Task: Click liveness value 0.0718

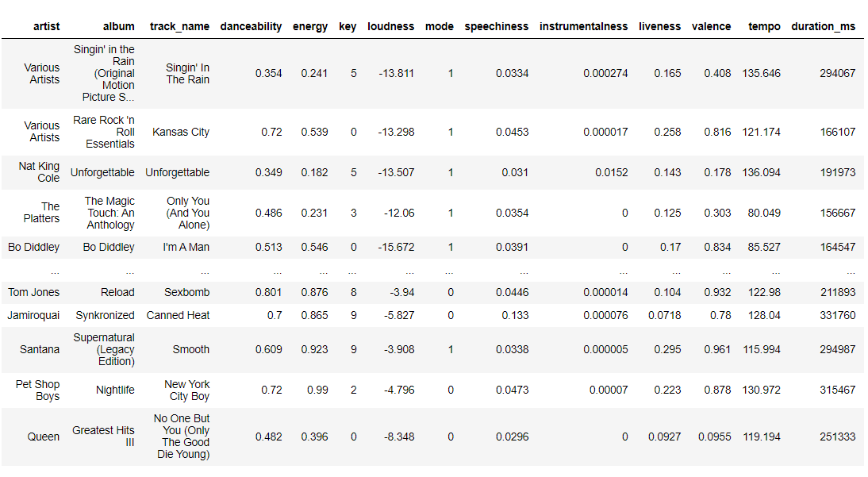Action: coord(665,315)
